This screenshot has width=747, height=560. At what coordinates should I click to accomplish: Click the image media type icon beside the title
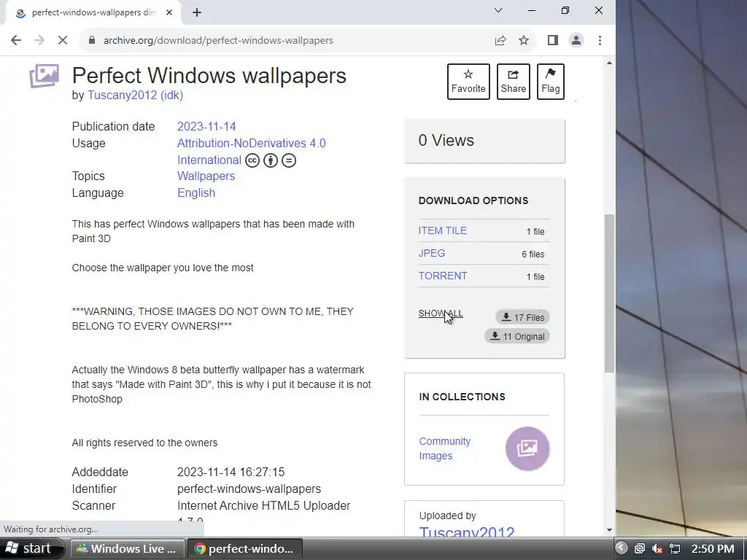[44, 76]
